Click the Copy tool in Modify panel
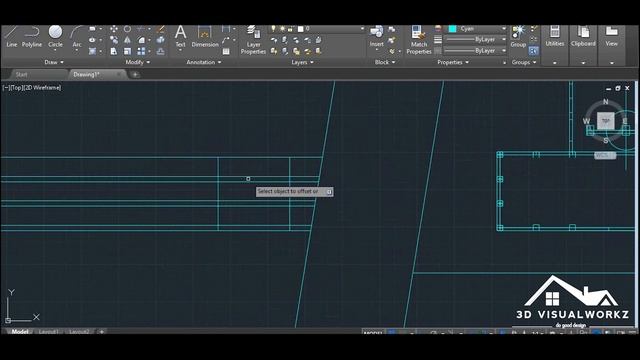The height and width of the screenshot is (360, 640). click(x=114, y=40)
